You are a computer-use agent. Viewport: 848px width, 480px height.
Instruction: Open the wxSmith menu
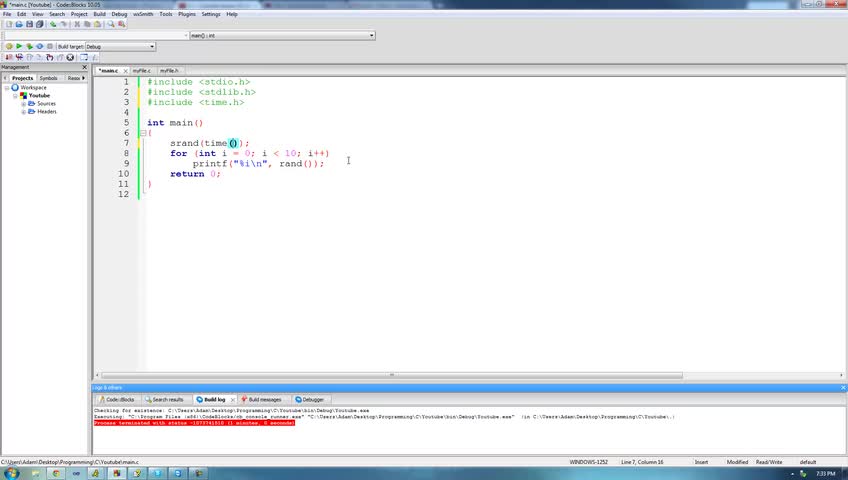pos(143,14)
